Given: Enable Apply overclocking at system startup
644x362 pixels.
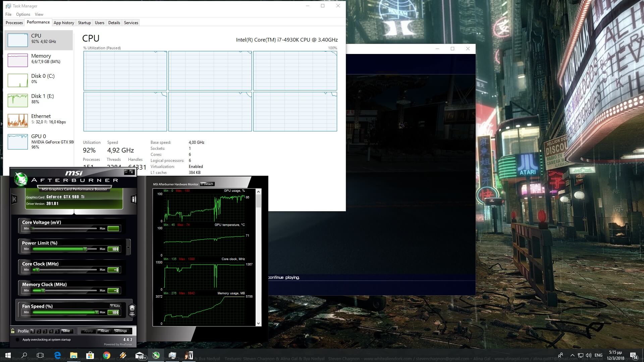Looking at the screenshot, I should (x=17, y=340).
